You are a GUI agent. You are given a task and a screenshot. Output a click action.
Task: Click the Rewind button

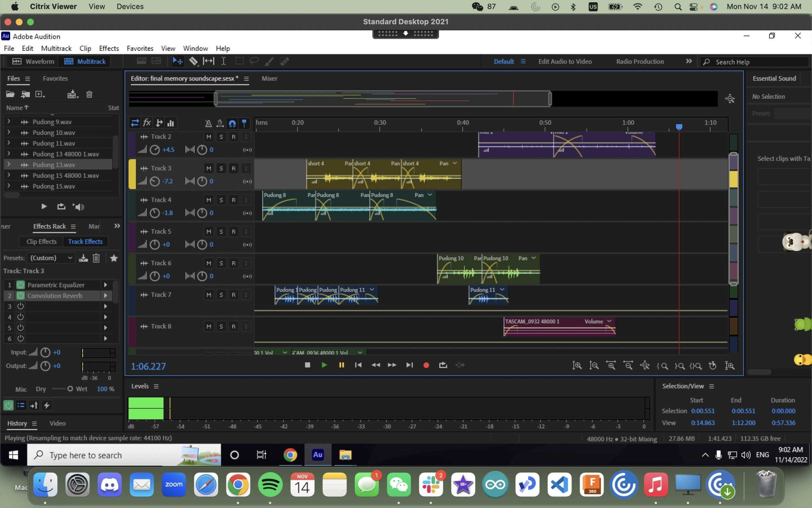tap(376, 365)
